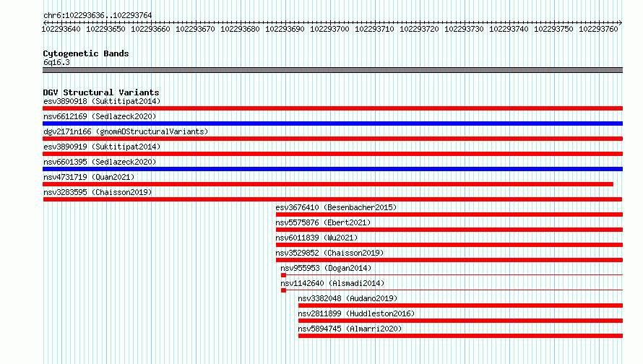
Task: Open variant esv3676410 (Besenbacher2015) label
Action: click(x=336, y=207)
